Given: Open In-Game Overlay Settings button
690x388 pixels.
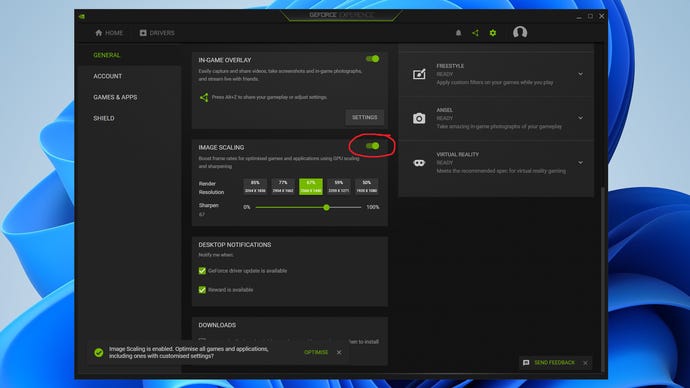Looking at the screenshot, I should (364, 117).
